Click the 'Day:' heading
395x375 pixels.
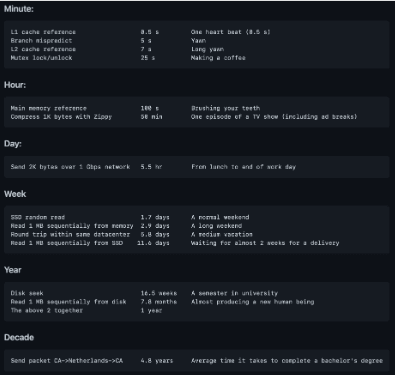tap(13, 144)
